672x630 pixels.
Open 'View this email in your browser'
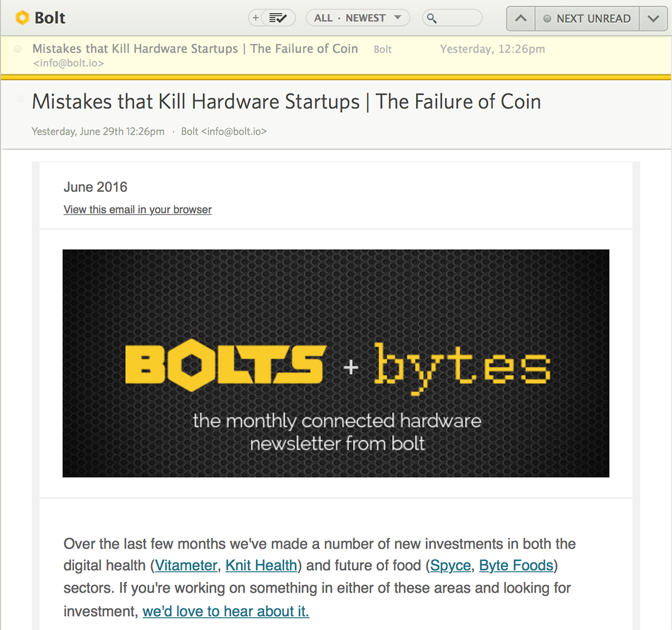coord(137,209)
